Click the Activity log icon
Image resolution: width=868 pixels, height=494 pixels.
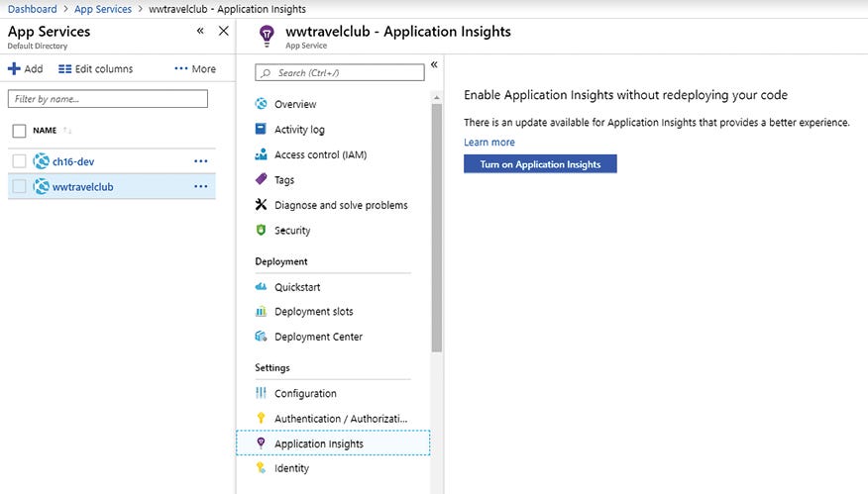point(261,129)
